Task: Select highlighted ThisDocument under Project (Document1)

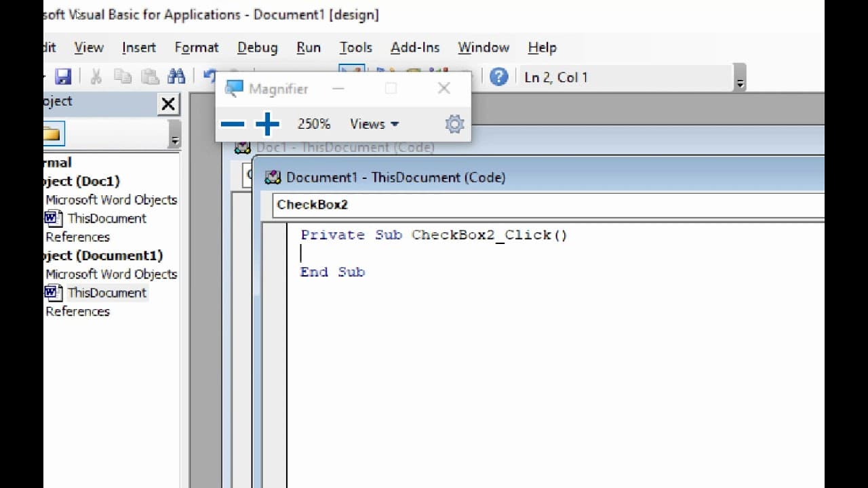Action: pos(106,293)
